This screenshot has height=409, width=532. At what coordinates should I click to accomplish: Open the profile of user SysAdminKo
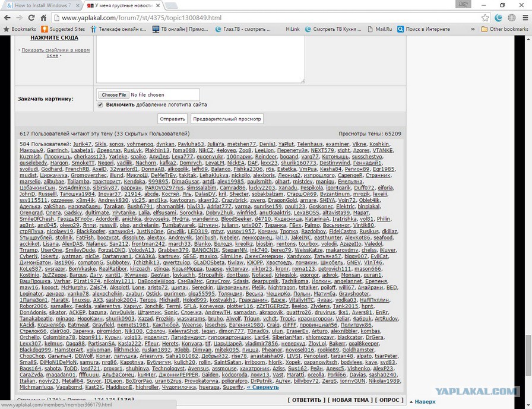[74, 188]
